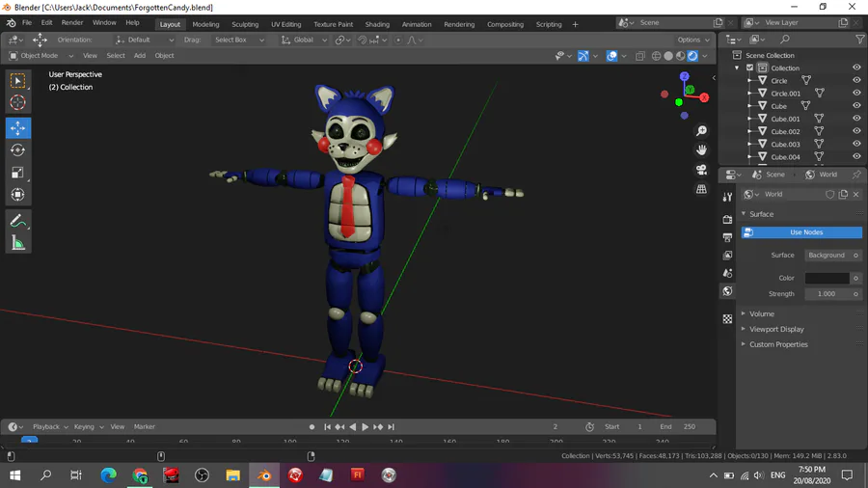Select the Measure tool
Screen dimensions: 868x488
tap(17, 243)
